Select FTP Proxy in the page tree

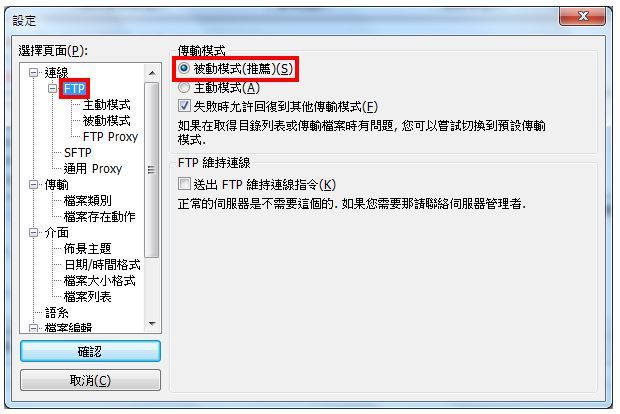110,137
